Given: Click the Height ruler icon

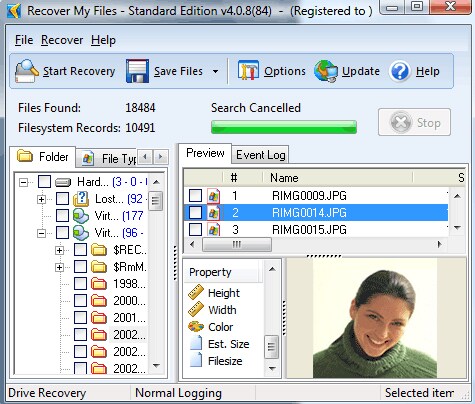Looking at the screenshot, I should [196, 292].
